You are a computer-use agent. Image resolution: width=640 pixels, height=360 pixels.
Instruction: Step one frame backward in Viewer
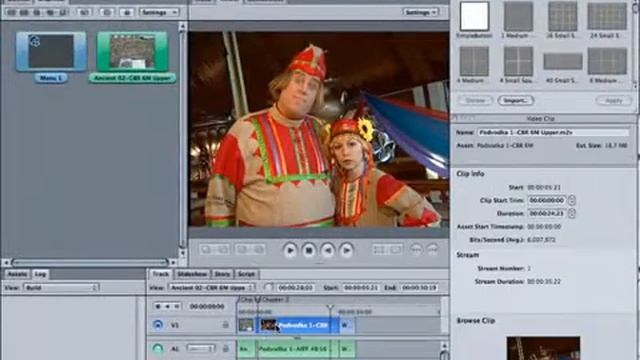click(328, 250)
